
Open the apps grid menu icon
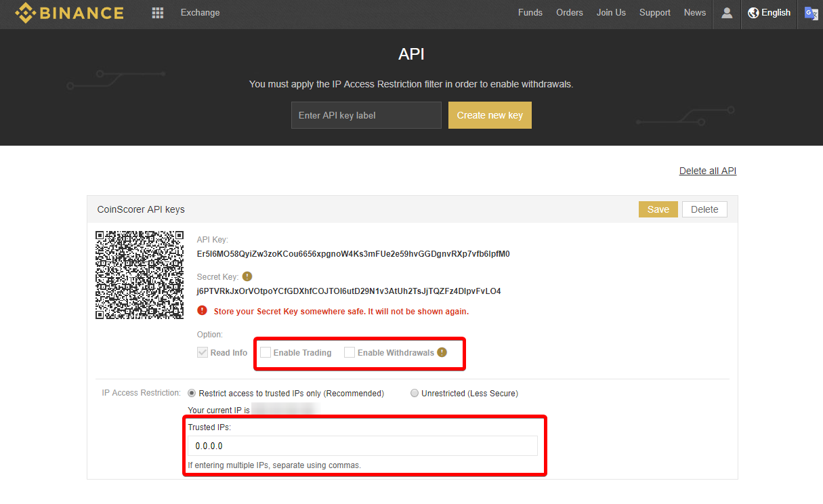pyautogui.click(x=158, y=13)
